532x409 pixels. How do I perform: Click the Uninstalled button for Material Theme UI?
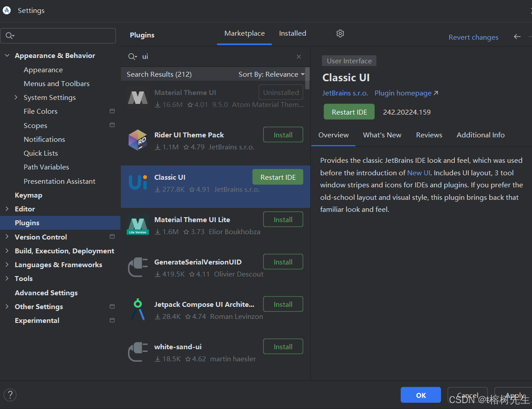[281, 92]
